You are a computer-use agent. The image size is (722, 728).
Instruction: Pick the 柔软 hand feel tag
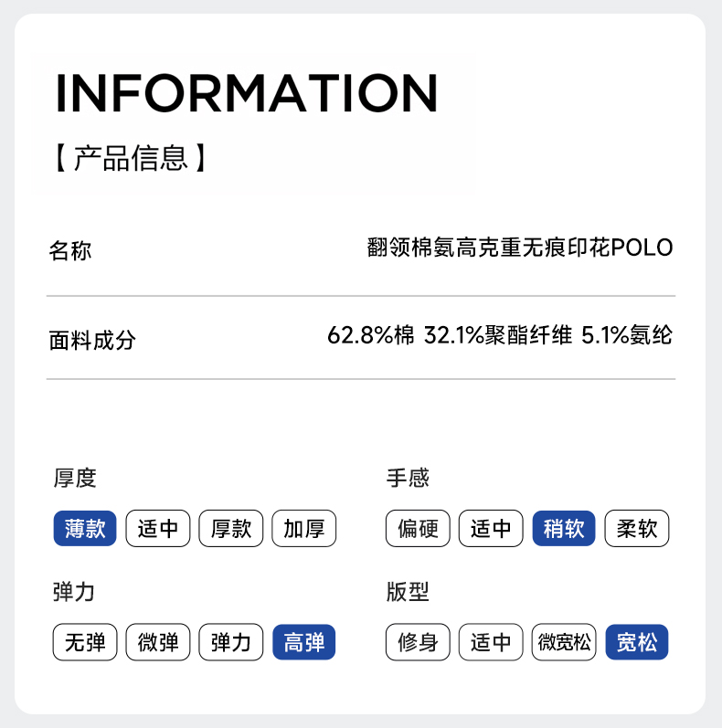click(x=637, y=528)
